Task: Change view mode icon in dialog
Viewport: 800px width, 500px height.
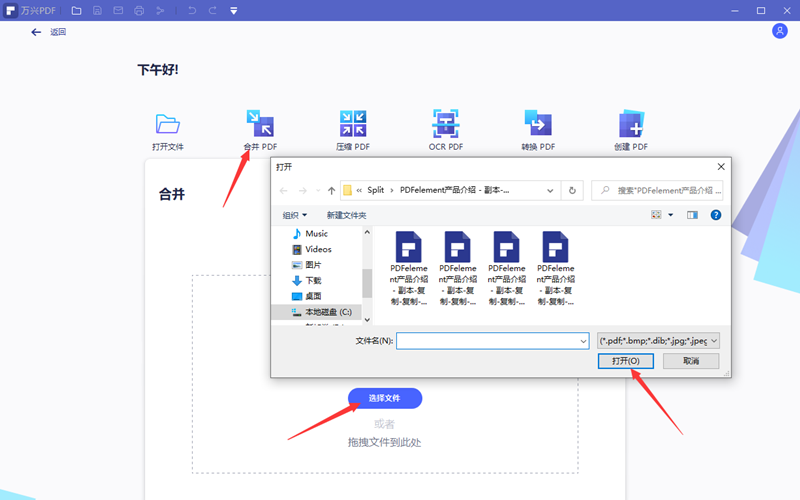Action: pos(656,215)
